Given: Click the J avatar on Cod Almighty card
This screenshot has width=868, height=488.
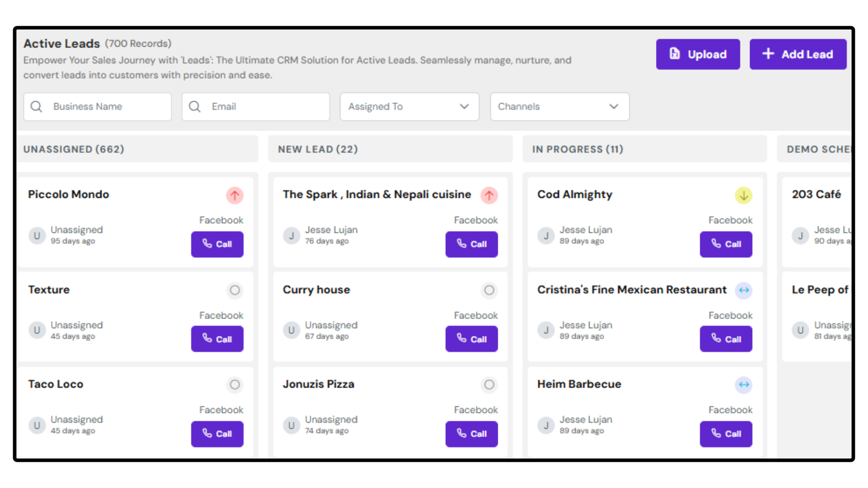Looking at the screenshot, I should (546, 235).
